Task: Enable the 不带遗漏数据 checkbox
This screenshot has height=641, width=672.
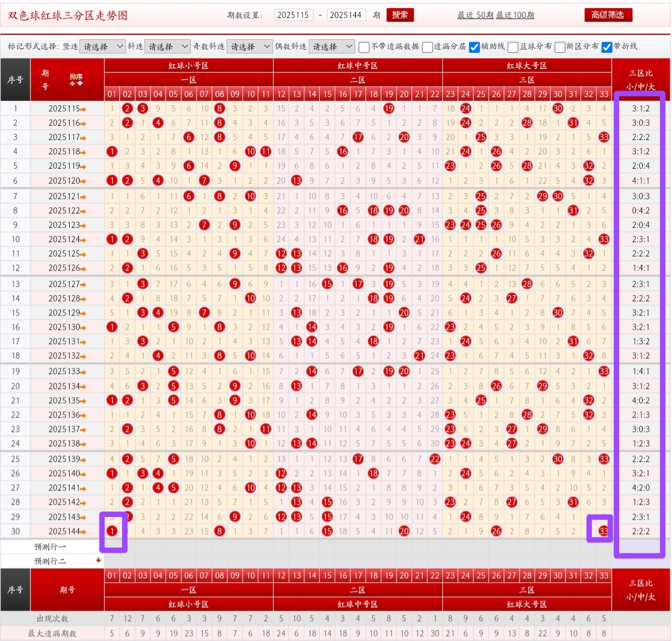Action: point(364,47)
